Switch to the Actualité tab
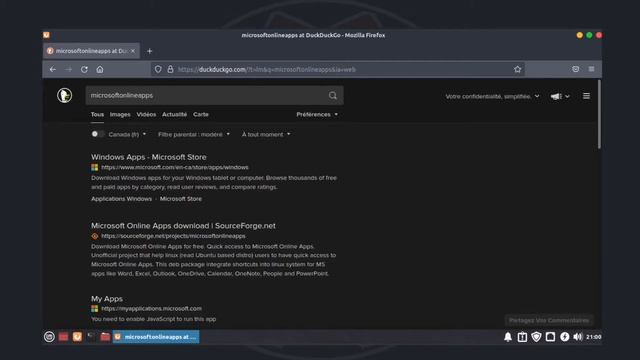The height and width of the screenshot is (360, 640). 174,114
